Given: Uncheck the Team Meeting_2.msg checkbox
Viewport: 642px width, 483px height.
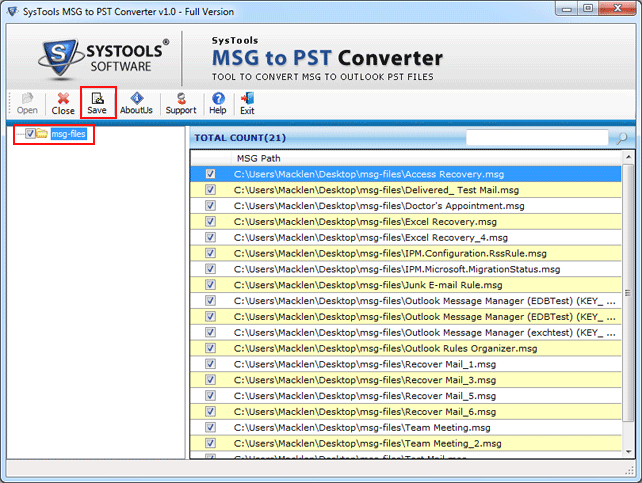Looking at the screenshot, I should (x=210, y=443).
